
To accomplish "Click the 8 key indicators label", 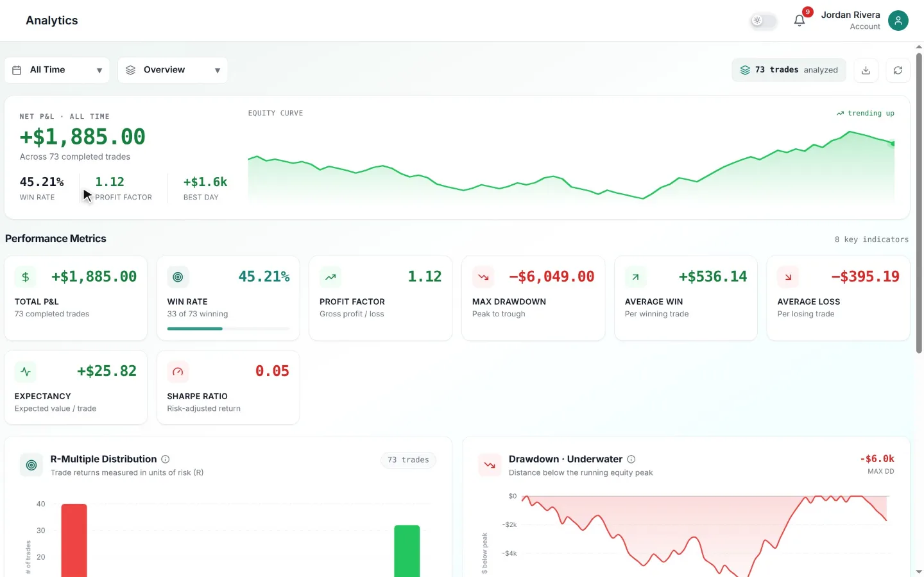I will click(871, 239).
